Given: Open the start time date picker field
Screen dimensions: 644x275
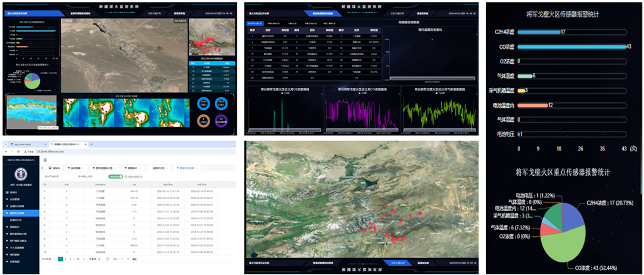Looking at the screenshot, I should (56, 176).
